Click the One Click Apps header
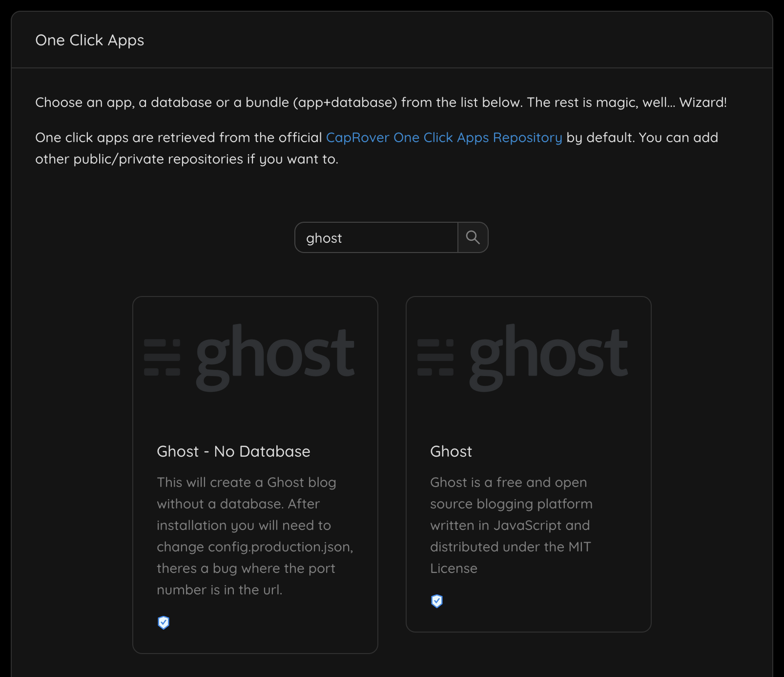The width and height of the screenshot is (784, 677). (x=90, y=40)
